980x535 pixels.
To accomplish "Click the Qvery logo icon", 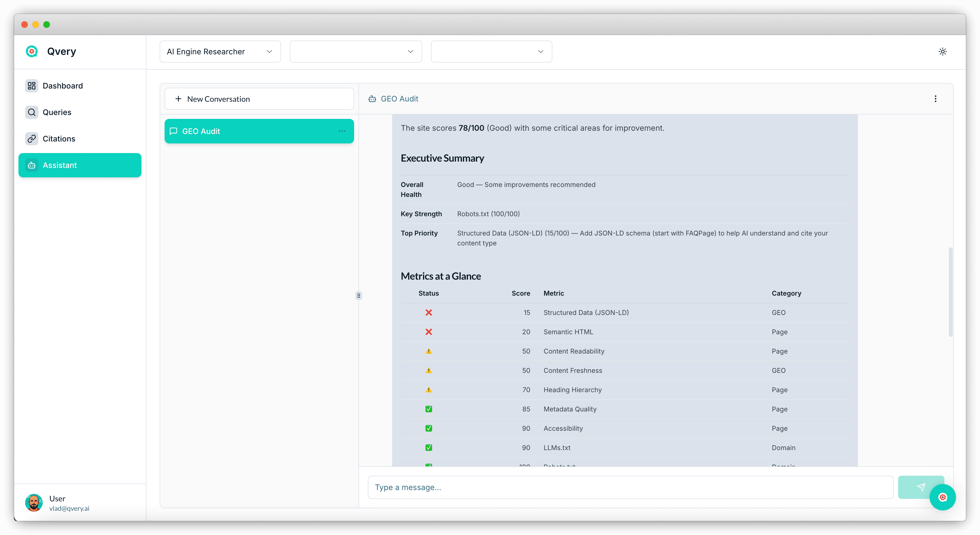I will point(32,51).
